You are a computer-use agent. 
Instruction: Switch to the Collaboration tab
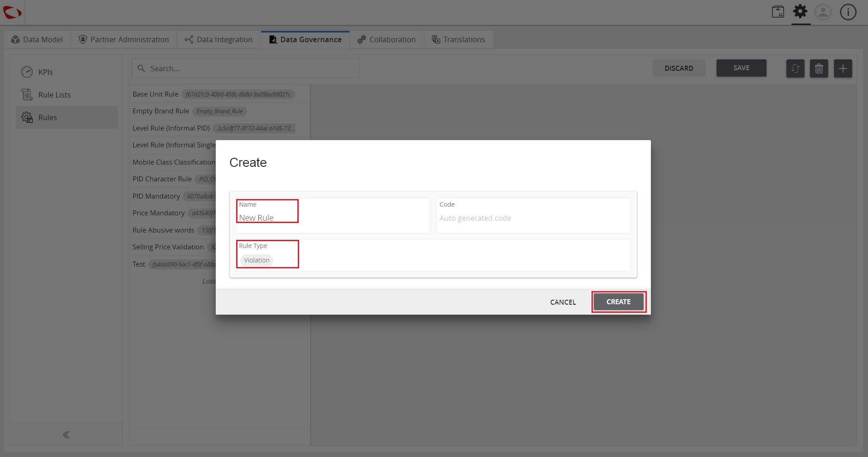click(387, 39)
